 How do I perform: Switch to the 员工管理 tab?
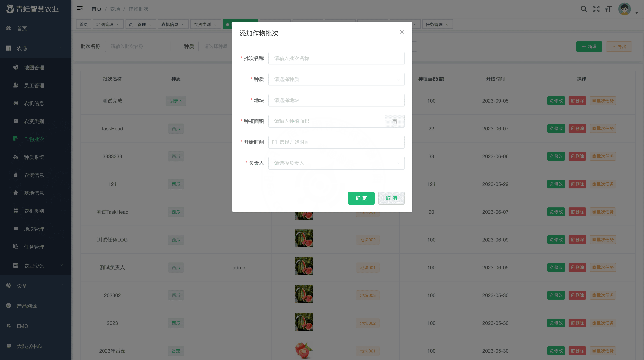(140, 24)
